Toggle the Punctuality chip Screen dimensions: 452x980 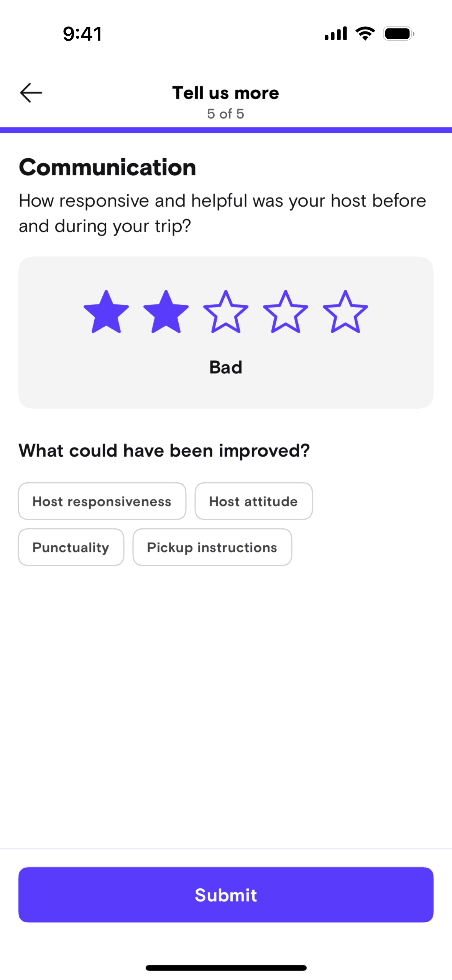tap(71, 547)
